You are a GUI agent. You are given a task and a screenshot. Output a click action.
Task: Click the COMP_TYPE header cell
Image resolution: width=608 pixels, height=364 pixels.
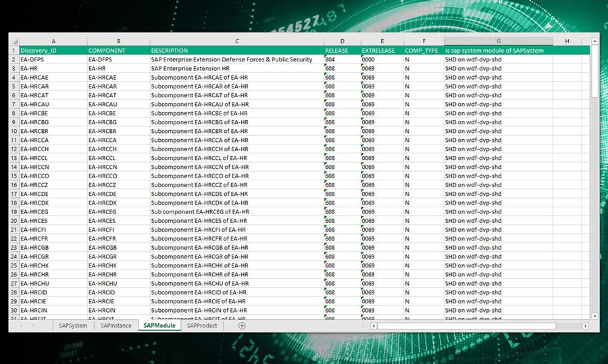424,51
